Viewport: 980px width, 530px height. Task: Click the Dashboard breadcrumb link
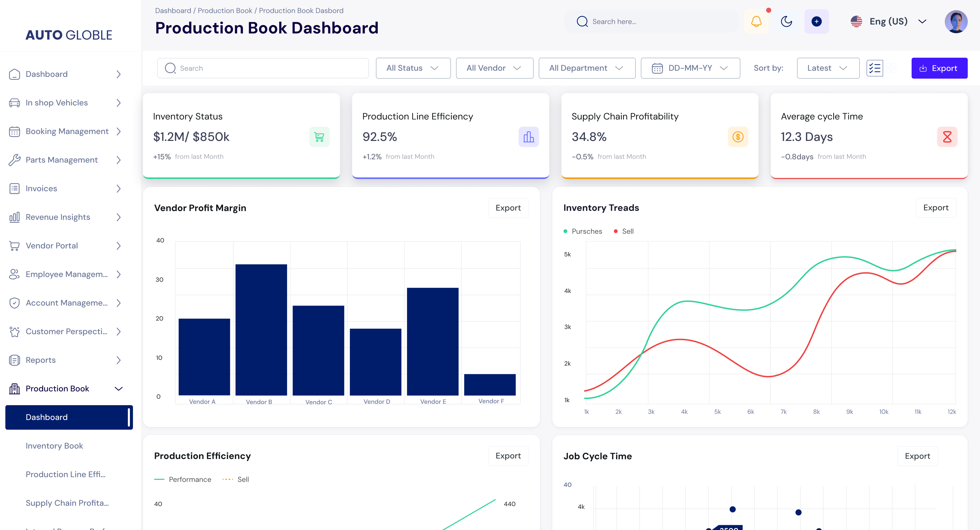[173, 11]
